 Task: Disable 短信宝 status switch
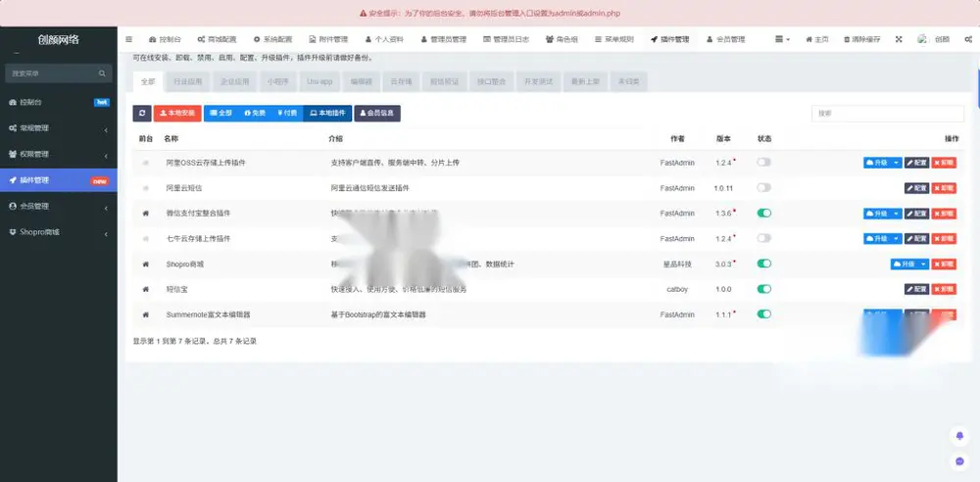(x=763, y=289)
